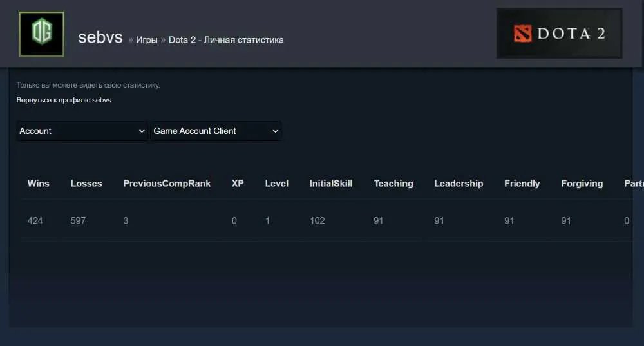
Task: Click the Leadership column header
Action: pyautogui.click(x=459, y=184)
